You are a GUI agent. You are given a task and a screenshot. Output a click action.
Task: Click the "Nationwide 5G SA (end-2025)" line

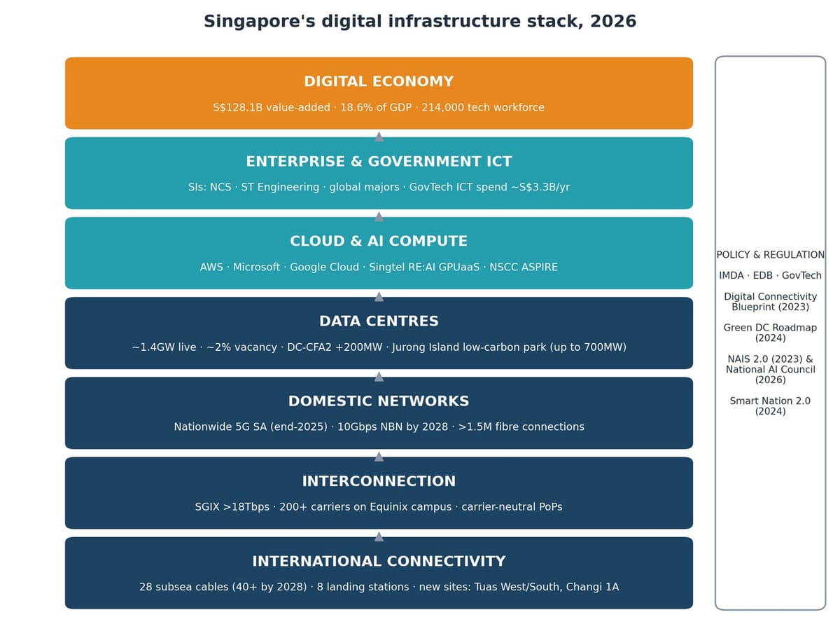pos(379,427)
